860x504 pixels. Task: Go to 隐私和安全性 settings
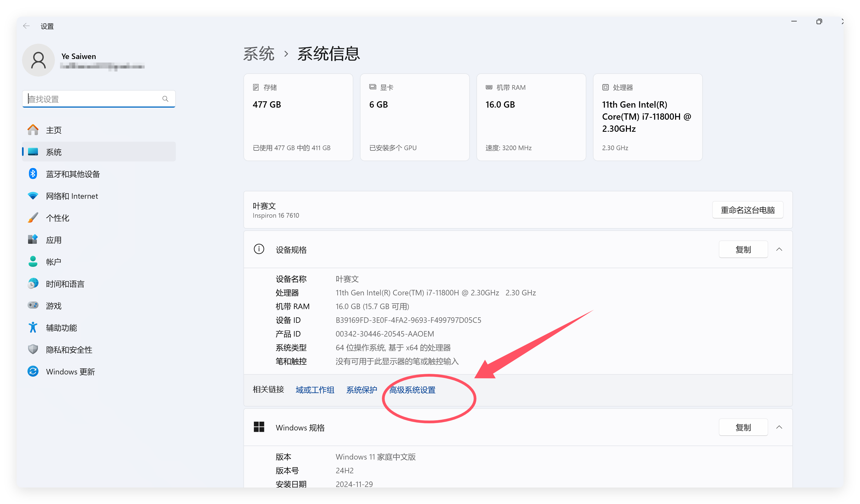(x=99, y=349)
